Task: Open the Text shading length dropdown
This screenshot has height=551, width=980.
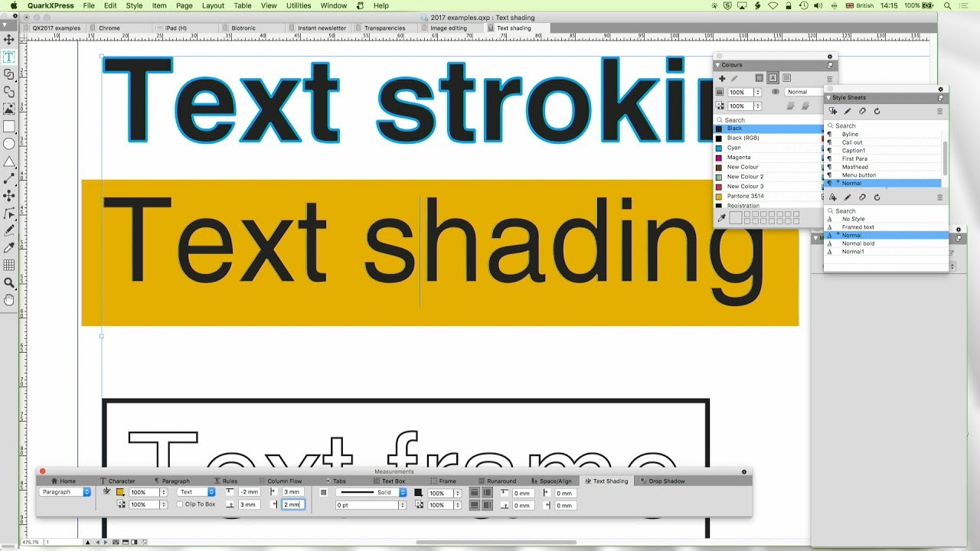Action: (x=197, y=492)
